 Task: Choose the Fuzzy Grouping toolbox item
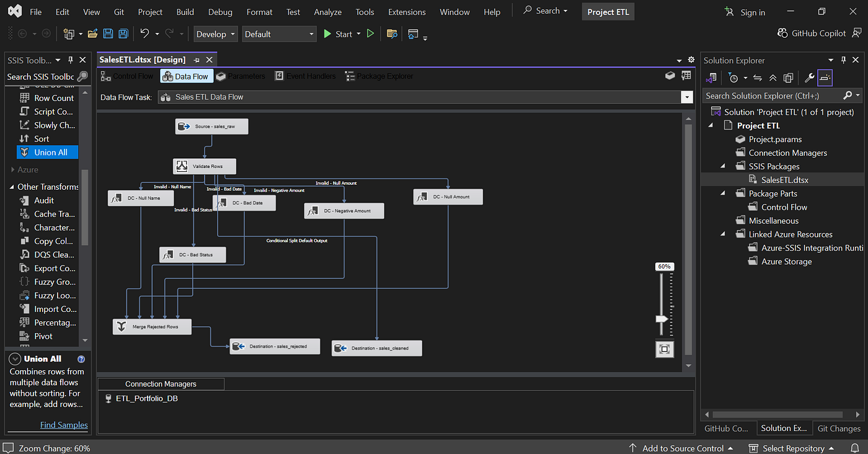(46, 282)
